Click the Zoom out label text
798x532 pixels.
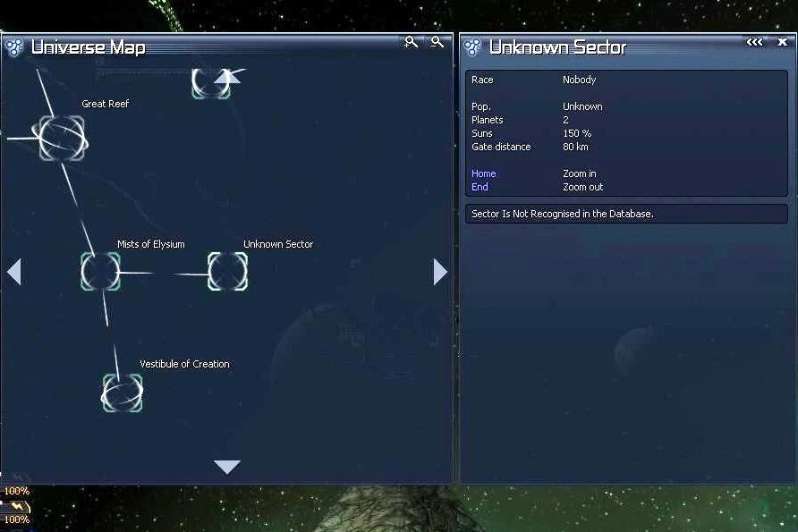pyautogui.click(x=582, y=187)
